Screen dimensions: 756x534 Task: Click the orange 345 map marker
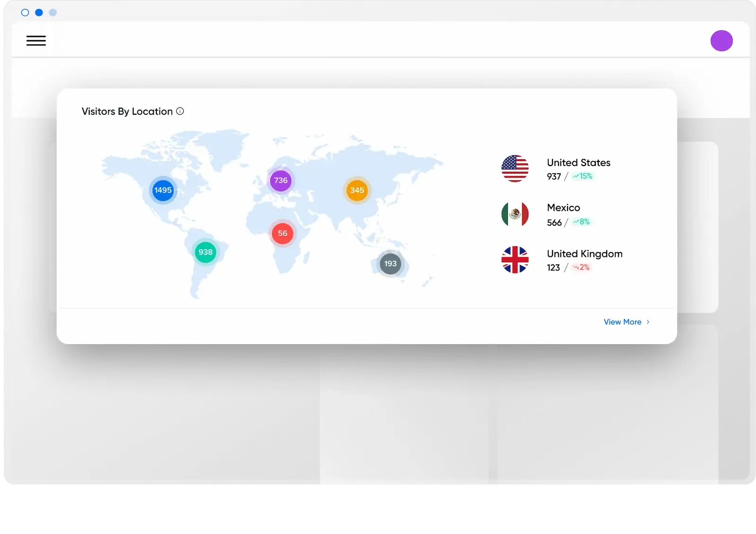click(x=357, y=190)
